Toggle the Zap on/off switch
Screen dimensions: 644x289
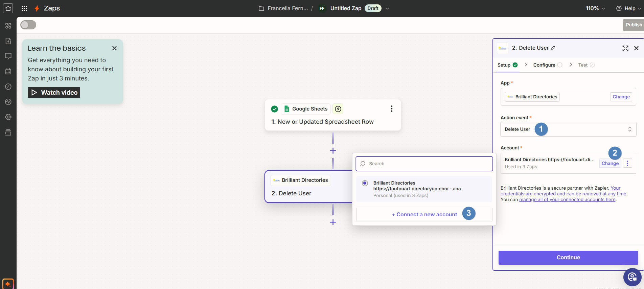point(28,25)
